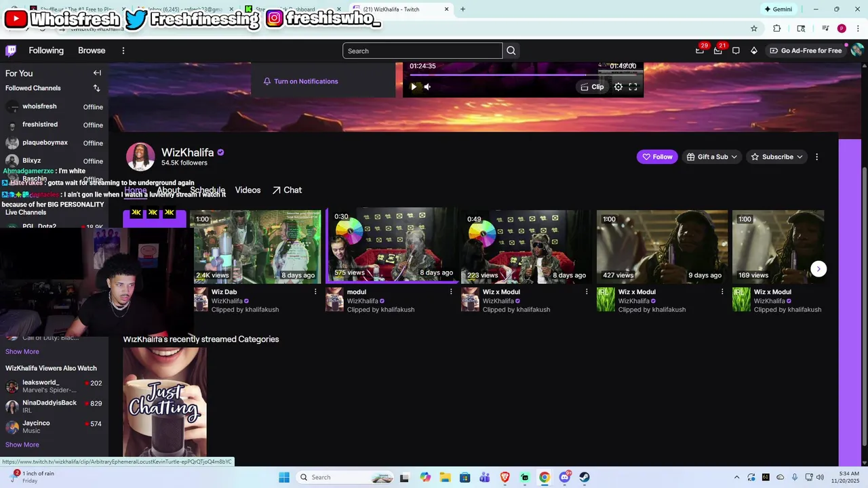The width and height of the screenshot is (868, 488).
Task: Click the Wiz Dab clip title
Action: click(224, 292)
